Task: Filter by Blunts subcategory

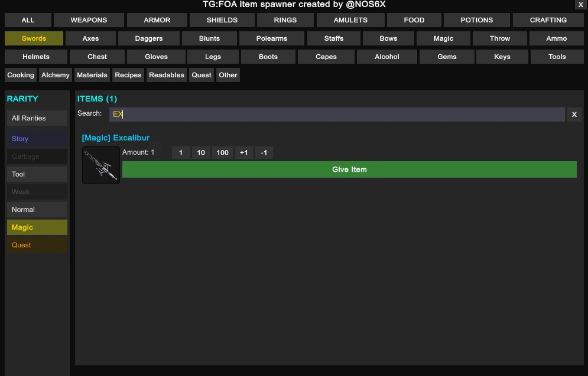Action: pyautogui.click(x=209, y=38)
